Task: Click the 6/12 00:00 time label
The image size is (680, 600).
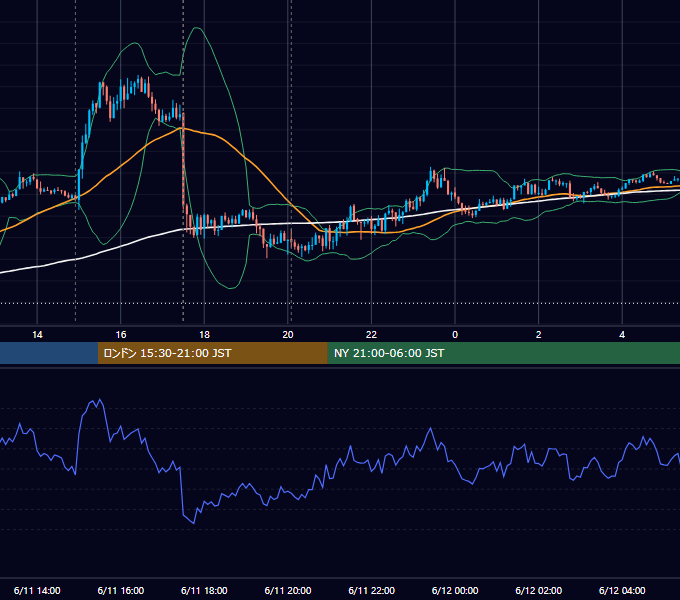Action: pos(455,590)
